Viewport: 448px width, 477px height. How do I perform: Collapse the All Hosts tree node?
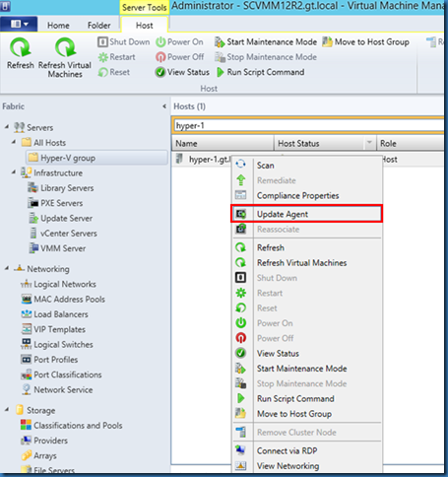click(x=14, y=142)
